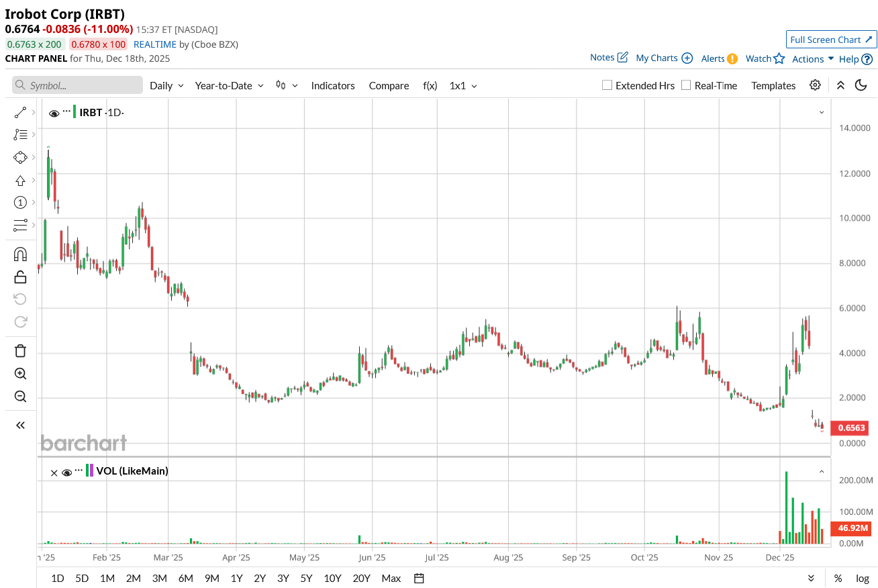Collapse the drawing tools sidebar

point(20,425)
